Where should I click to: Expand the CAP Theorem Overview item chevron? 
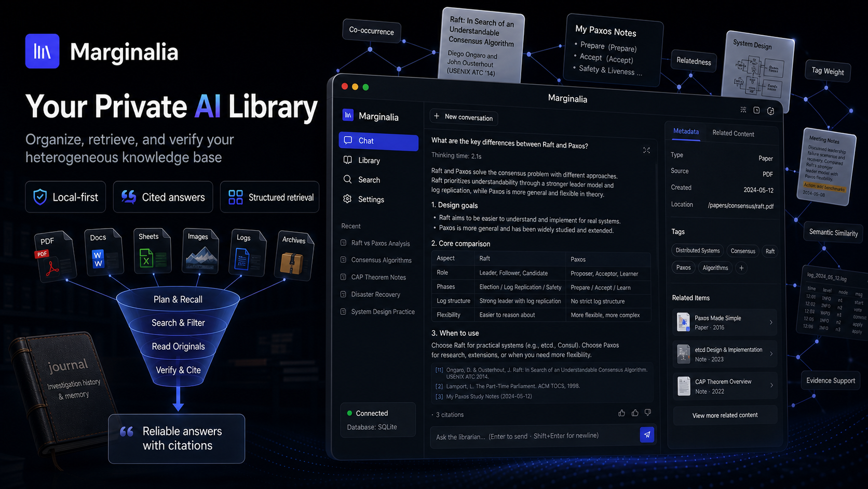pyautogui.click(x=771, y=386)
